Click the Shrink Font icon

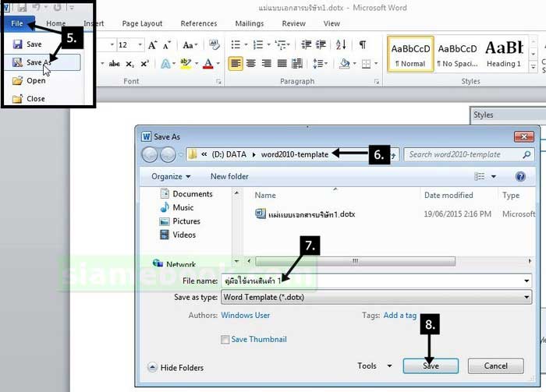click(166, 45)
